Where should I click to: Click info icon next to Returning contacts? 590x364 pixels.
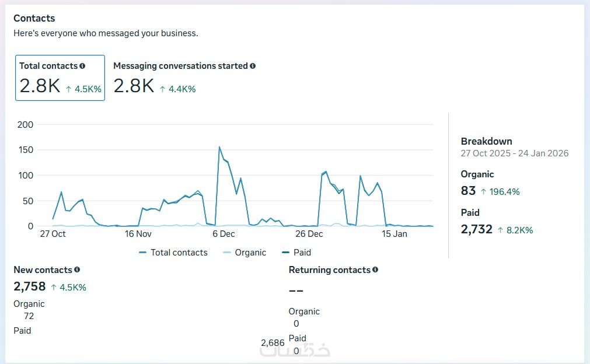375,270
